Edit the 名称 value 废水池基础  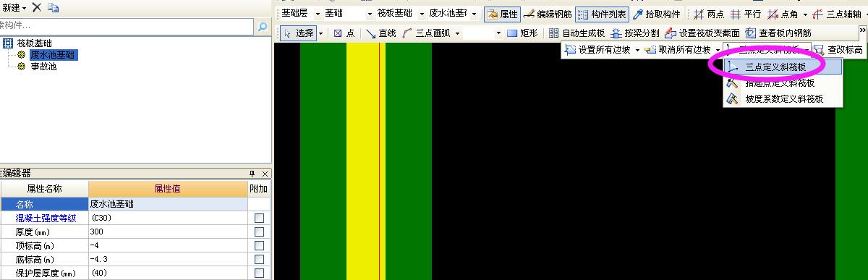168,204
